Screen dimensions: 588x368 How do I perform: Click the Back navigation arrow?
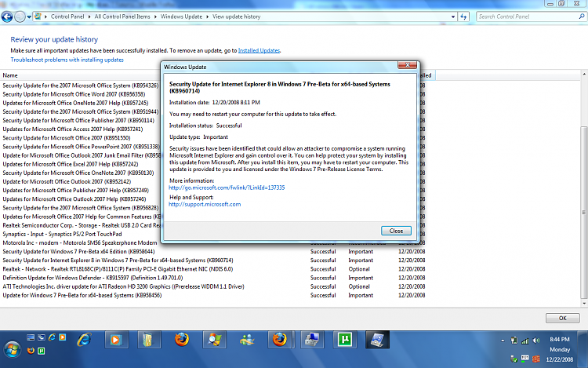pyautogui.click(x=7, y=16)
